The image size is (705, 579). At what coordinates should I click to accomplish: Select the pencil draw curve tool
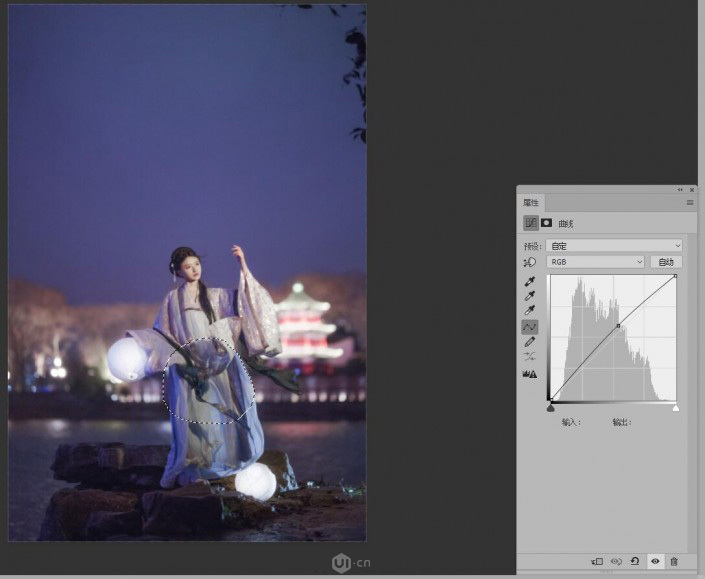(x=529, y=342)
